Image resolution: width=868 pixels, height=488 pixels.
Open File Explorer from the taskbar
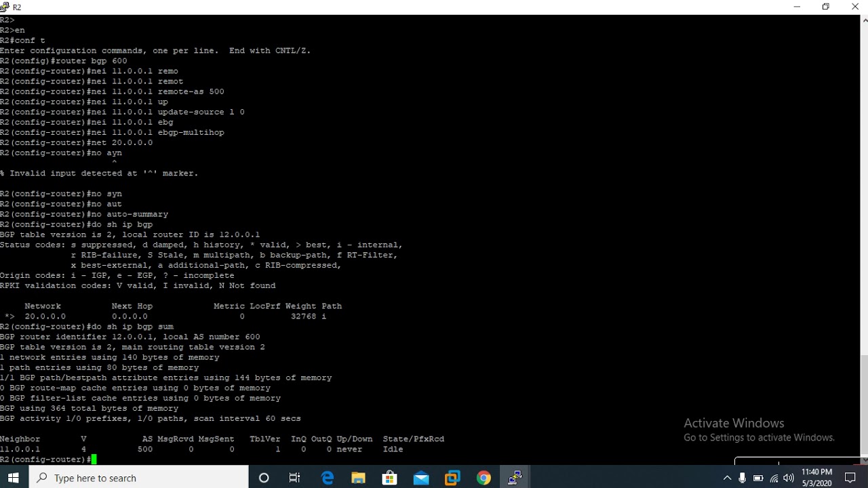point(358,478)
